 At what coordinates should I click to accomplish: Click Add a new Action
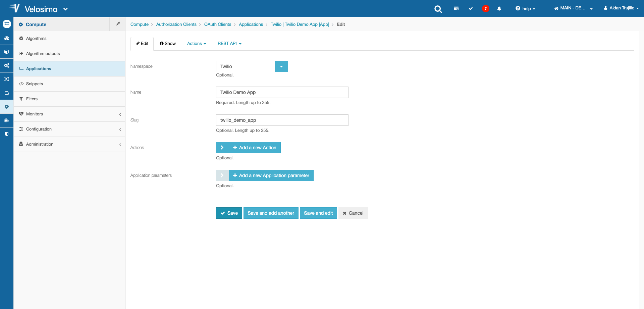[x=255, y=148]
